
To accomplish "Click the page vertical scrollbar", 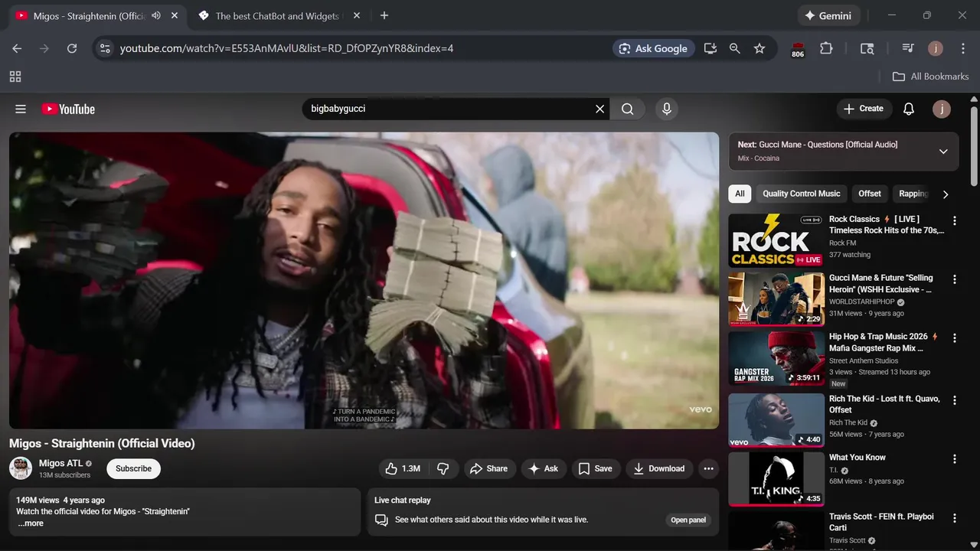I will 974,145.
